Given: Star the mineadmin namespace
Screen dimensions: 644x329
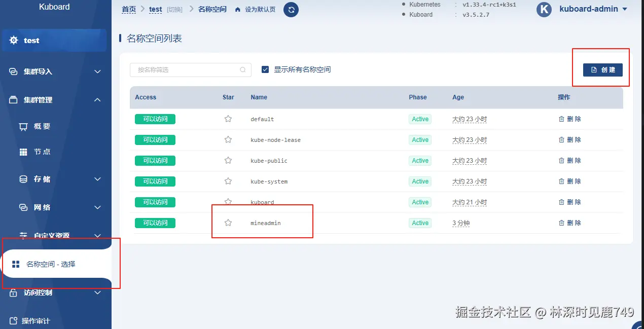Looking at the screenshot, I should (x=228, y=223).
